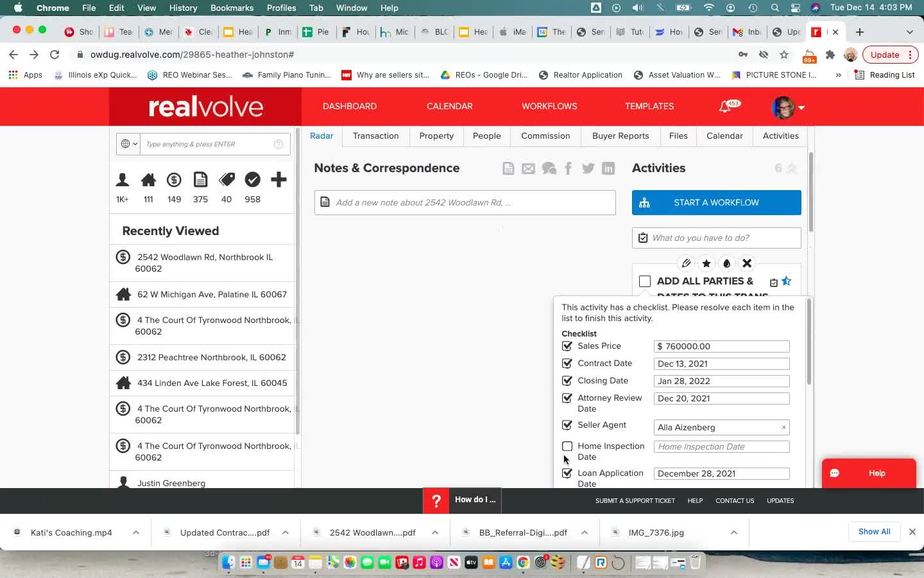Click the small checklist clipboard icon on activity
The image size is (924, 578).
(x=774, y=283)
